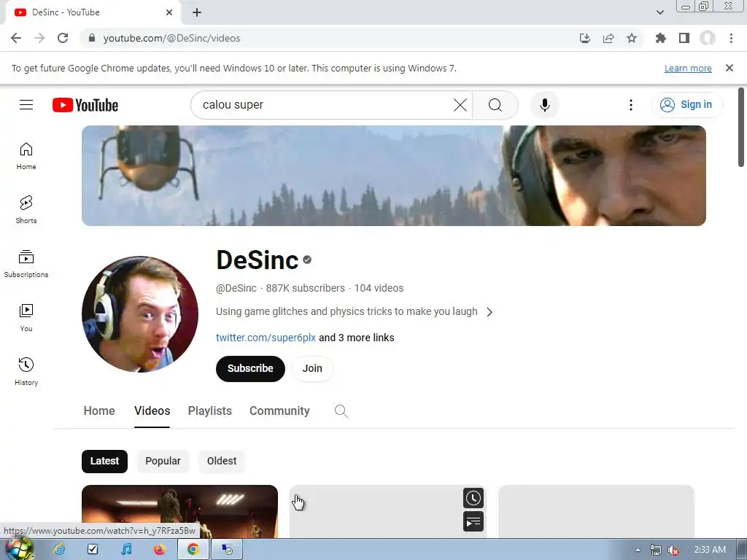Start voice search with microphone
Screen dimensions: 747x560
(x=544, y=105)
